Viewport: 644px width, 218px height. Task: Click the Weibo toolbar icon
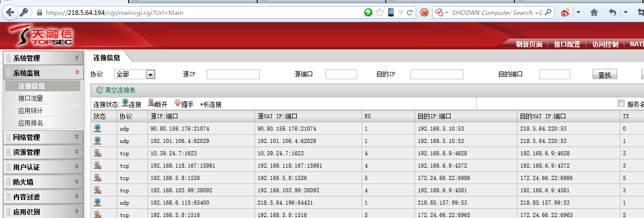[565, 12]
